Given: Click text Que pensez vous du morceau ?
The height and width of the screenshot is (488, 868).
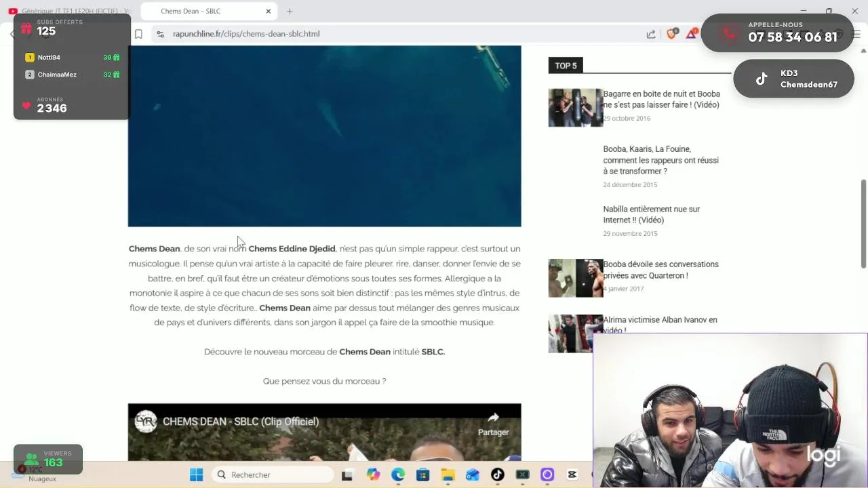Looking at the screenshot, I should pos(324,381).
